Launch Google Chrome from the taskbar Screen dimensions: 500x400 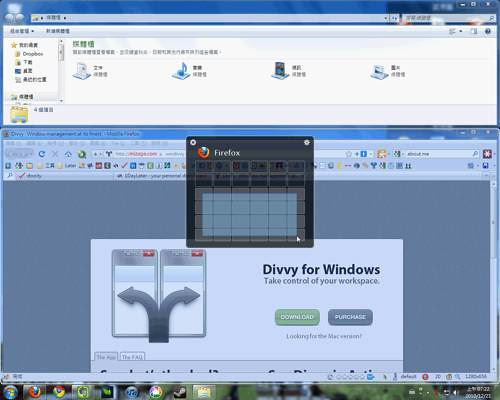(59, 392)
